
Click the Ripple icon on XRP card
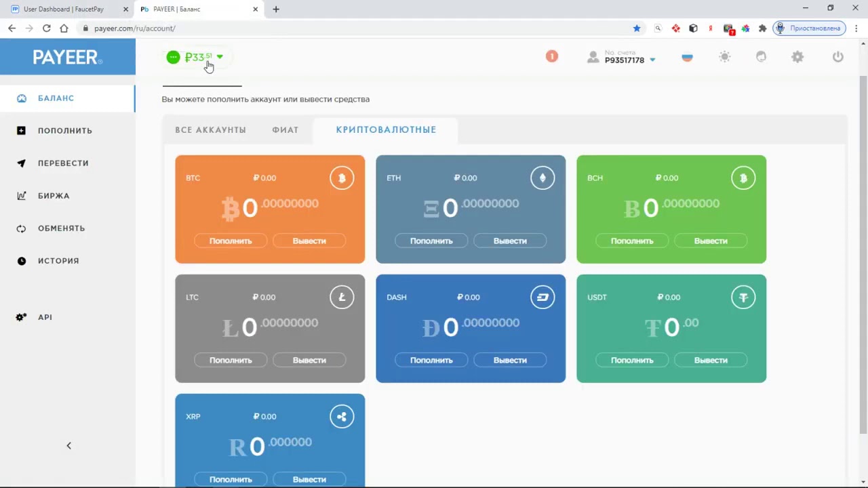pyautogui.click(x=342, y=417)
